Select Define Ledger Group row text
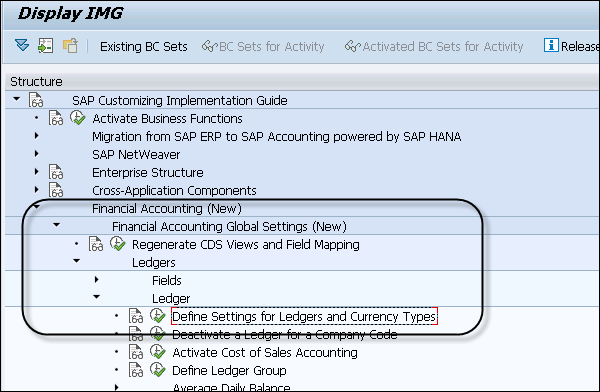The width and height of the screenshot is (600, 392). (x=229, y=371)
